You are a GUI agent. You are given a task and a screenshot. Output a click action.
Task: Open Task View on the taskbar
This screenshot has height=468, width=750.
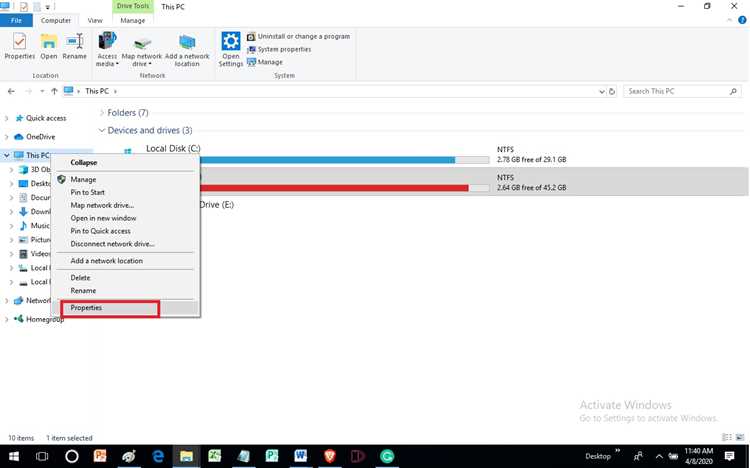click(43, 457)
